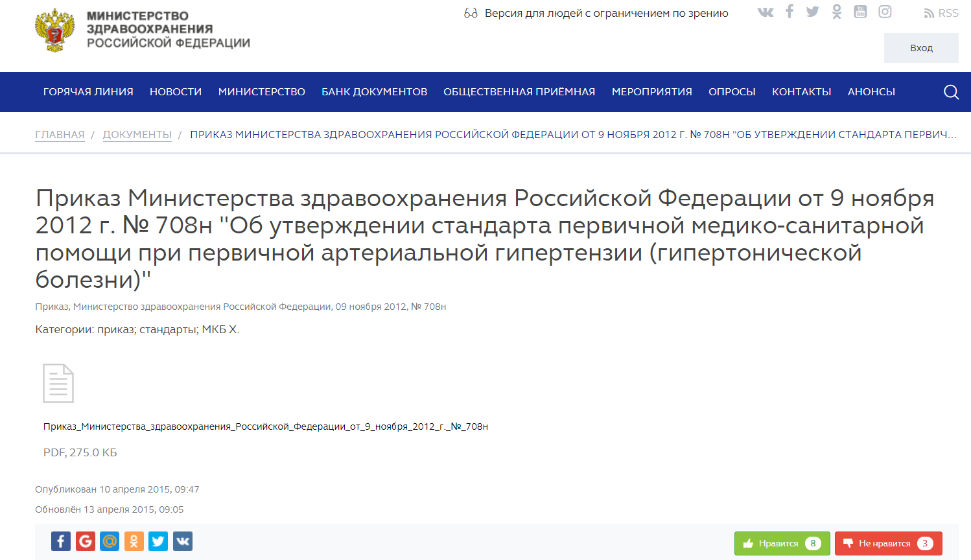Open the ОПРОСЫ menu item
Viewport: 971px width, 560px height.
pyautogui.click(x=732, y=92)
